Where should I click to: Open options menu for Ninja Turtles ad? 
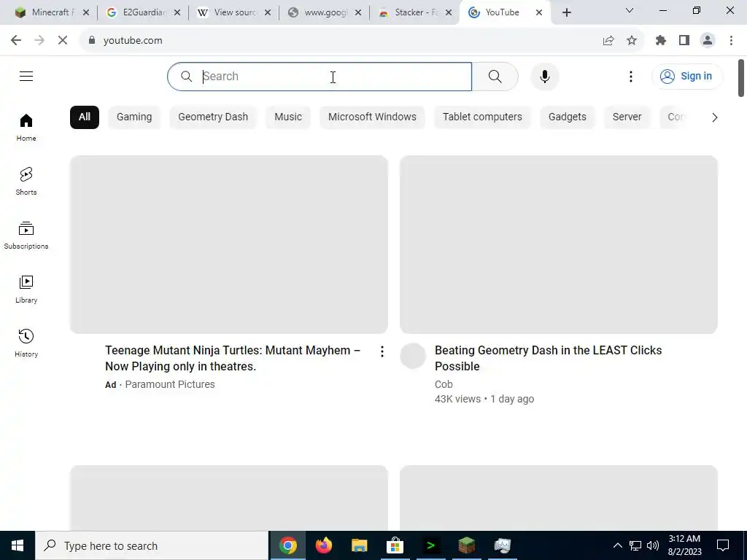click(x=382, y=352)
